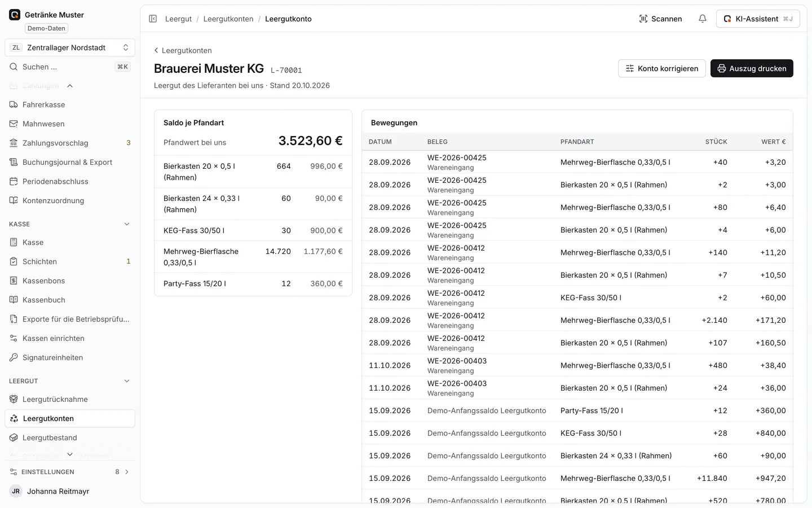The width and height of the screenshot is (812, 508).
Task: Collapse the Zahlungen section chevron
Action: 70,86
